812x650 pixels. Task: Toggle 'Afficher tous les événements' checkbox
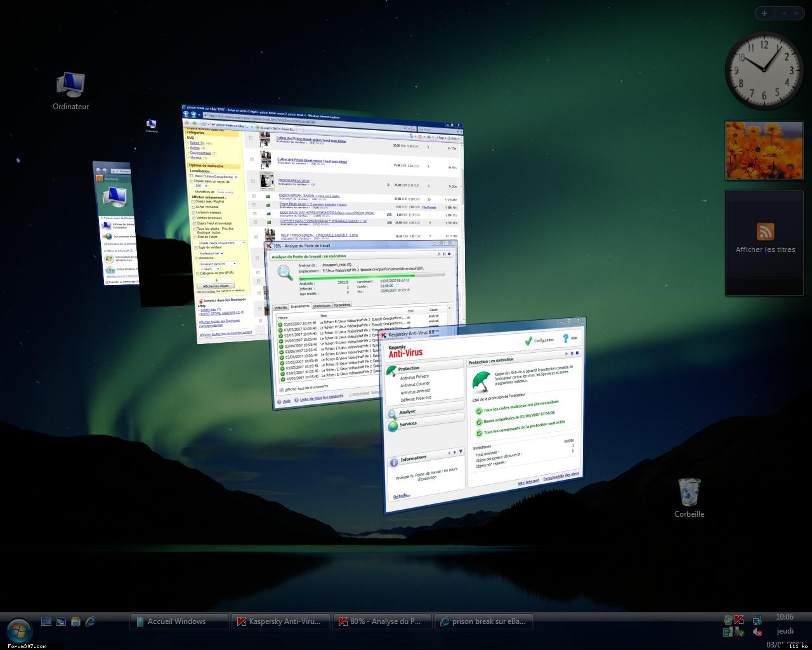pyautogui.click(x=282, y=389)
